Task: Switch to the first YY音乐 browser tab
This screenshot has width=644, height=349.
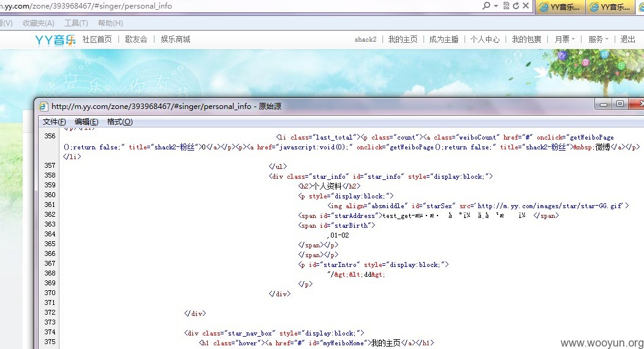Action: pyautogui.click(x=560, y=7)
